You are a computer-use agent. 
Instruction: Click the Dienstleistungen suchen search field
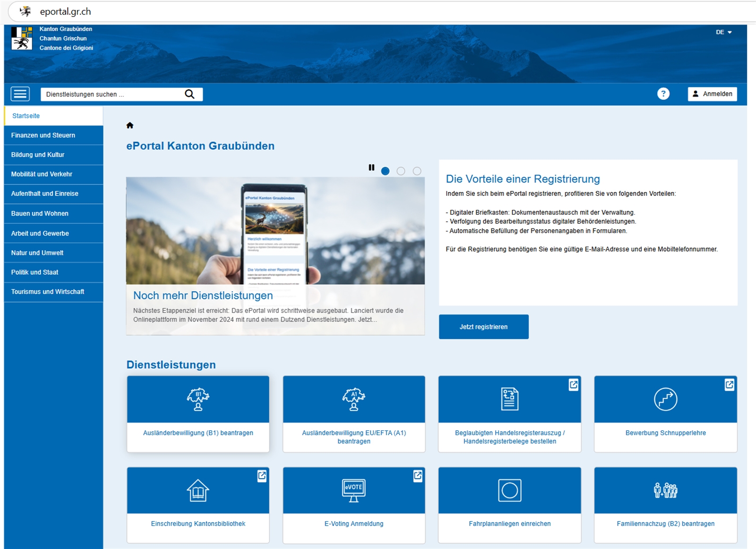click(112, 94)
